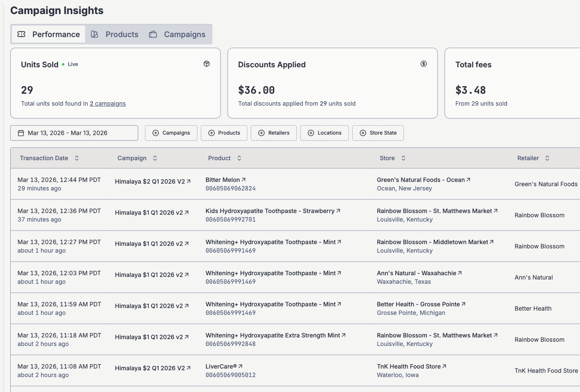Click the Ann's Natural retailer cell
Screen dimensions: 580x392
pyautogui.click(x=534, y=277)
